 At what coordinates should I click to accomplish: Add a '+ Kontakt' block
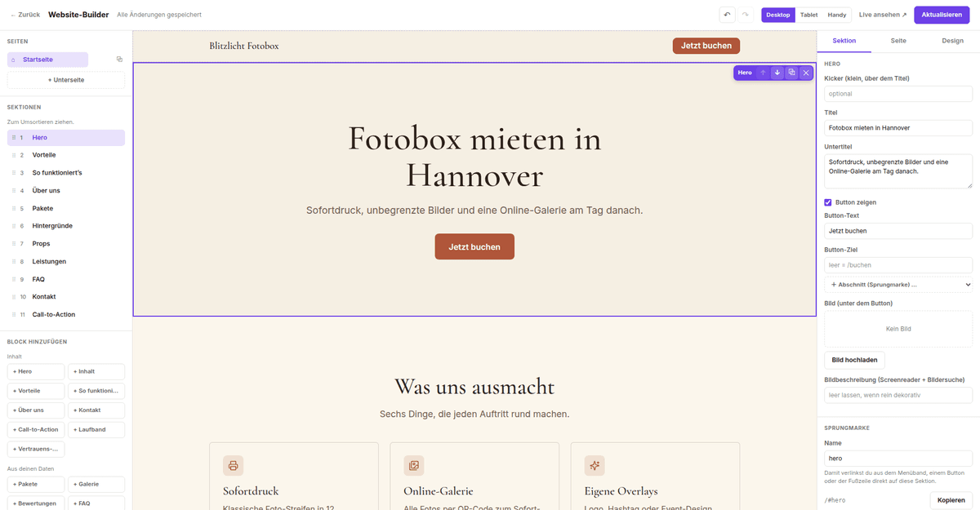[96, 410]
